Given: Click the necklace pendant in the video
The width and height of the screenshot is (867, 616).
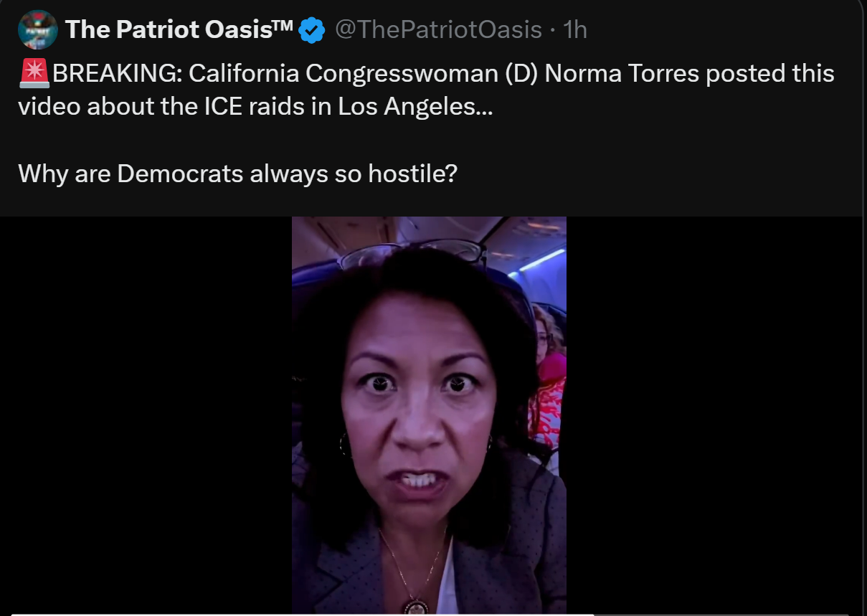Looking at the screenshot, I should [414, 607].
